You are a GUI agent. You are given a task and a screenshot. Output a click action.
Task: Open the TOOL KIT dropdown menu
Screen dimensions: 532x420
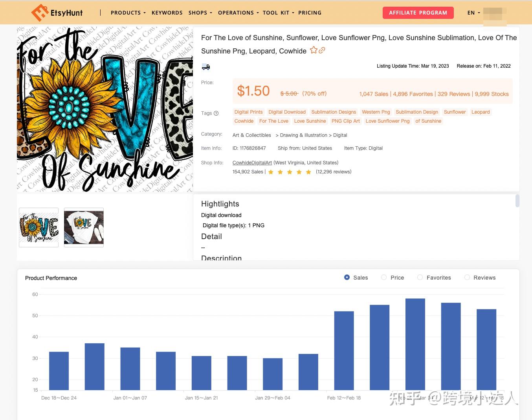tap(278, 13)
